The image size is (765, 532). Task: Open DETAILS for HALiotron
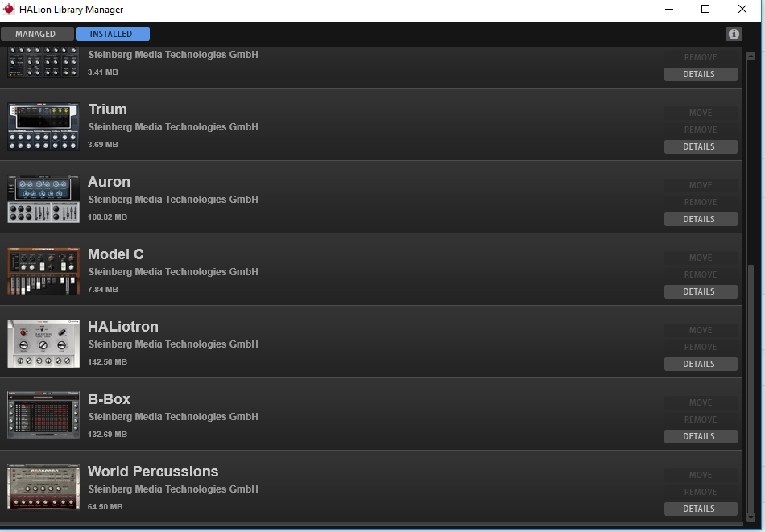pyautogui.click(x=701, y=365)
